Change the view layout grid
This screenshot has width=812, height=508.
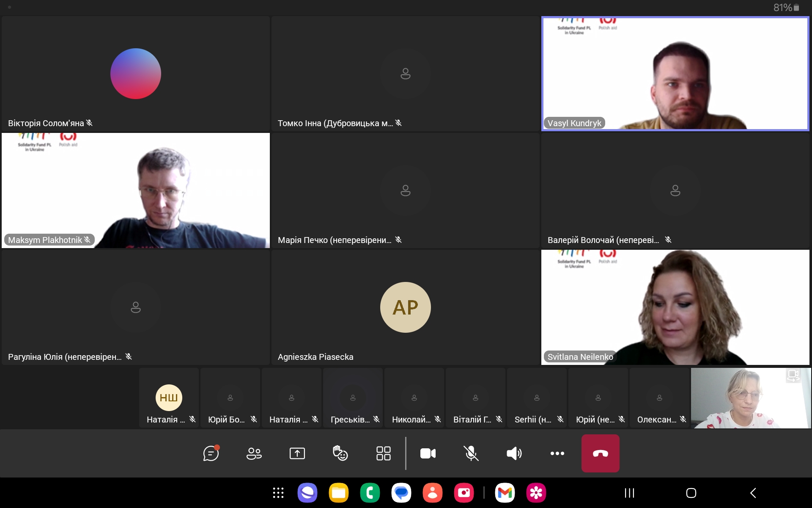[383, 453]
